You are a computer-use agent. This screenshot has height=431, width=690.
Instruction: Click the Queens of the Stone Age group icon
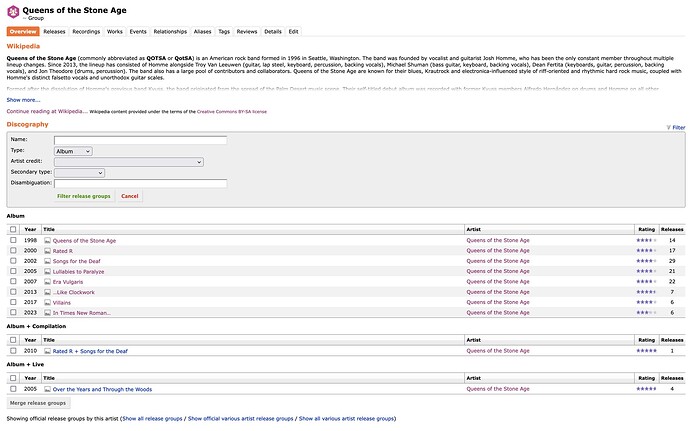pyautogui.click(x=13, y=12)
